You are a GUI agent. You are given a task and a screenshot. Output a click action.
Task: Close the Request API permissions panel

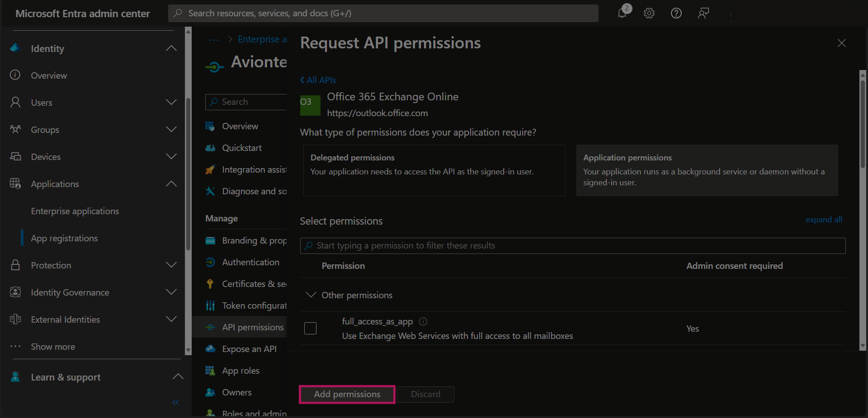841,43
